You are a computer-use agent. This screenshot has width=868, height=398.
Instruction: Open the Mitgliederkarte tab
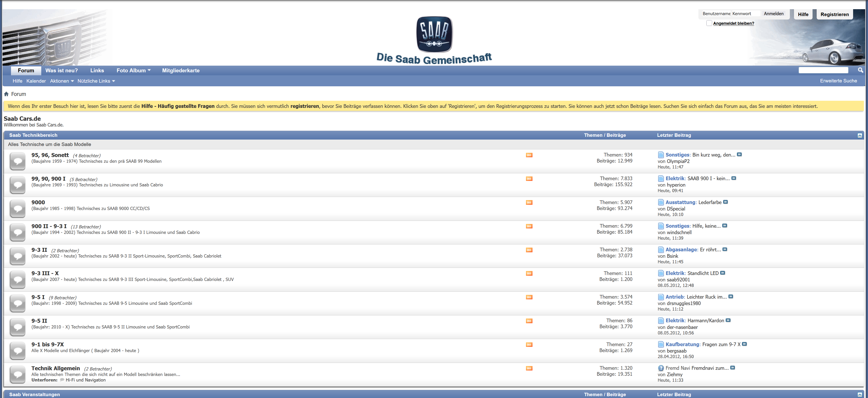coord(181,70)
